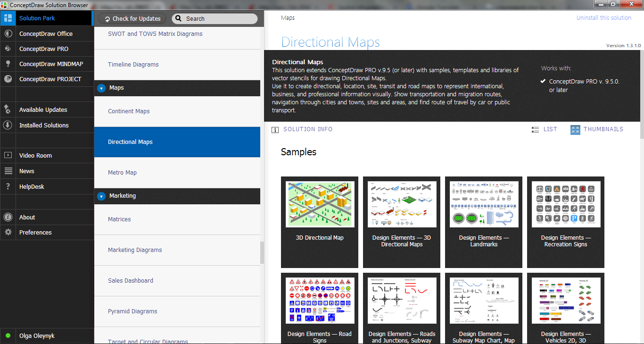Open 3D Directional Map sample
The image size is (644, 344).
(320, 222)
